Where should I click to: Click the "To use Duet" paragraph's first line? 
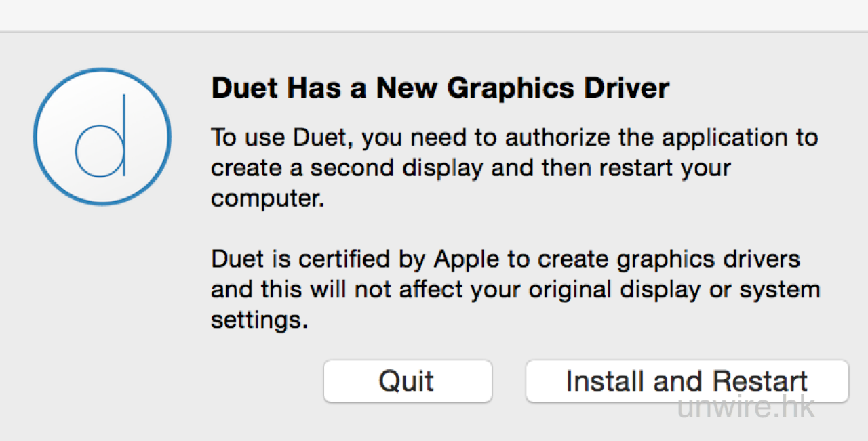point(514,138)
